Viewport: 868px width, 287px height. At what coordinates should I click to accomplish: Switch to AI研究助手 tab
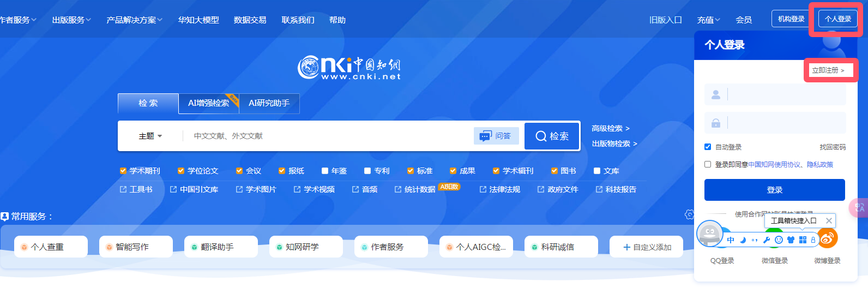[x=269, y=103]
